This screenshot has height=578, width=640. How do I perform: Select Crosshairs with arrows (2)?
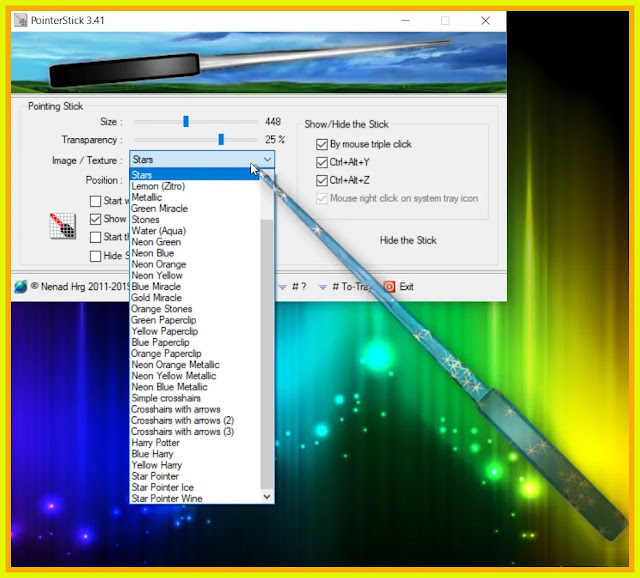195,420
